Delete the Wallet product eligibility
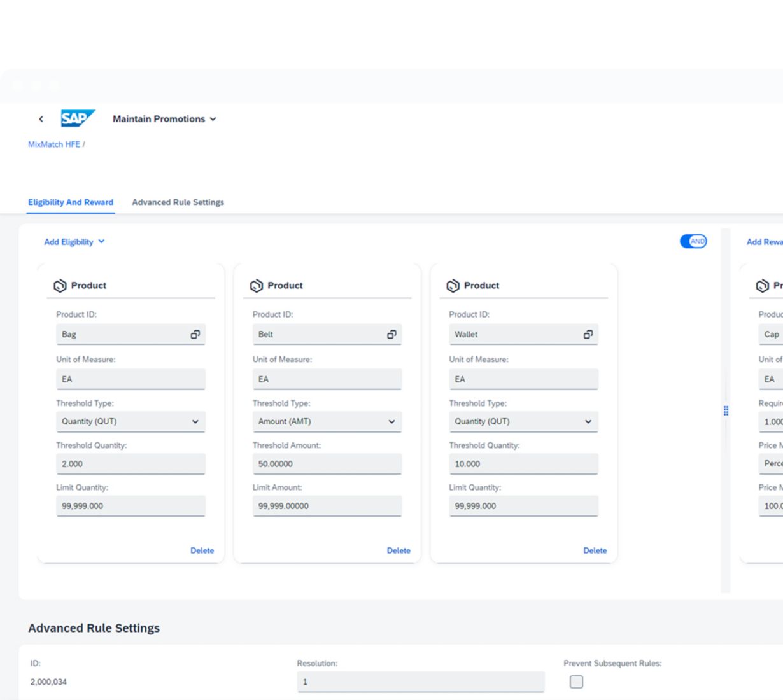This screenshot has height=700, width=783. (x=595, y=550)
